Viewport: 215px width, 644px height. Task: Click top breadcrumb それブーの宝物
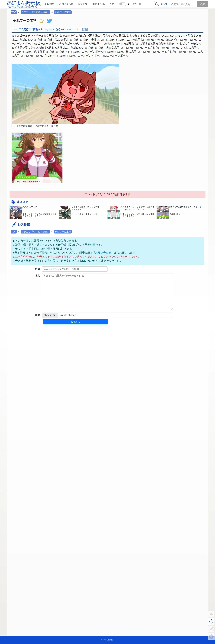[x=63, y=12]
